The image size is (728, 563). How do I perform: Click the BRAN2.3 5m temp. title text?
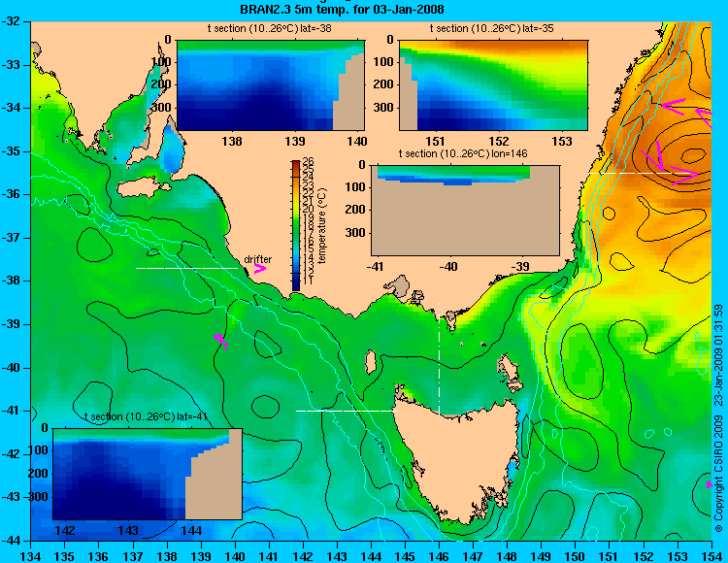point(342,9)
